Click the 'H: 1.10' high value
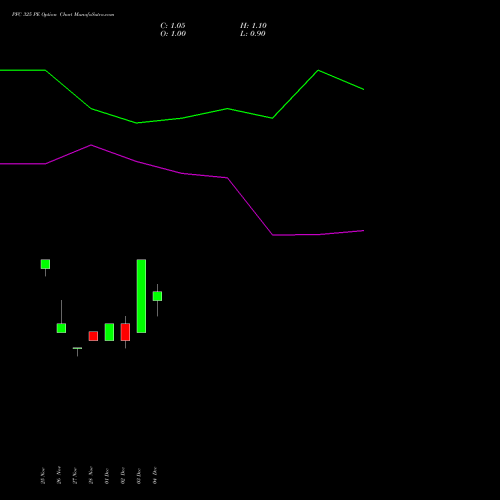Viewport: 500px width, 500px height. tap(253, 26)
